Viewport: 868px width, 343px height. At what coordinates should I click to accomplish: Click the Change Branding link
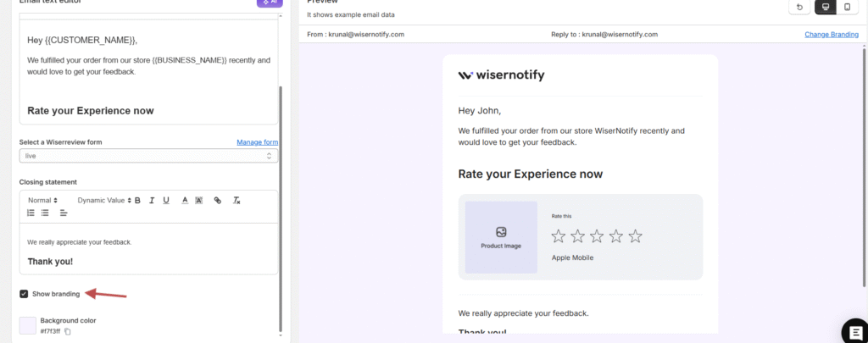831,35
